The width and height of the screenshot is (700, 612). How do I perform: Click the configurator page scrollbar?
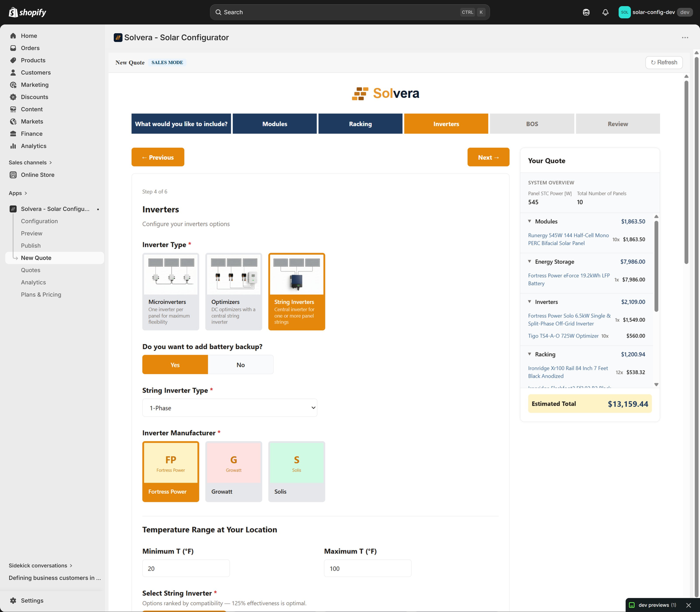pos(686,172)
